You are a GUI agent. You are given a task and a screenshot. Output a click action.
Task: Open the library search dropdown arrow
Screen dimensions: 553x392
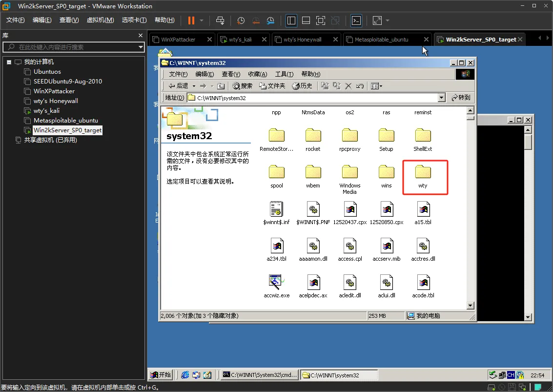(141, 47)
